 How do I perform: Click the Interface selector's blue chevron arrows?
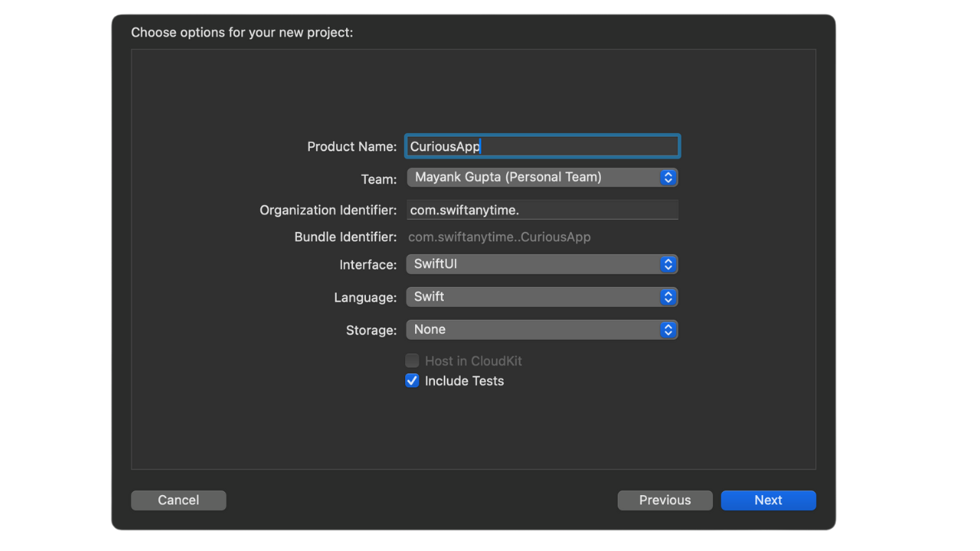[668, 264]
